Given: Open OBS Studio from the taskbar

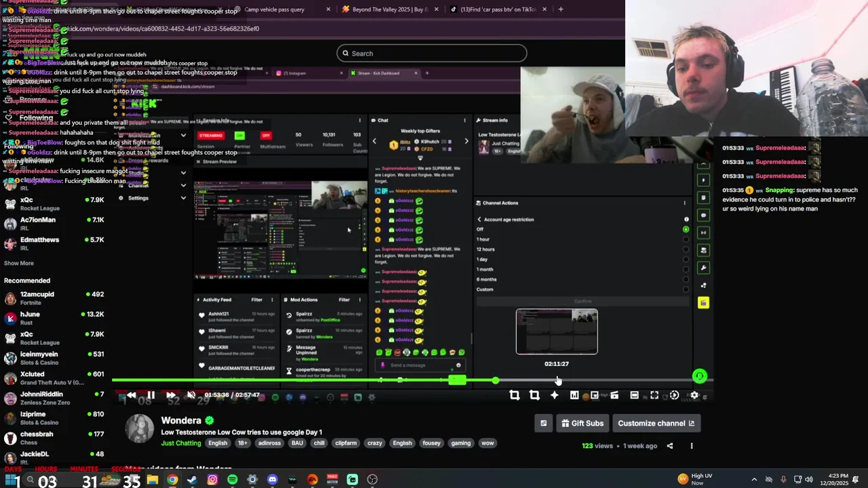Looking at the screenshot, I should tap(372, 480).
